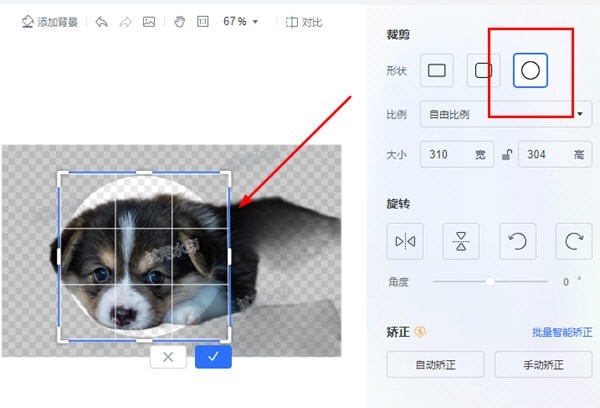
Task: Click the 添加背景 add background button
Action: (50, 22)
